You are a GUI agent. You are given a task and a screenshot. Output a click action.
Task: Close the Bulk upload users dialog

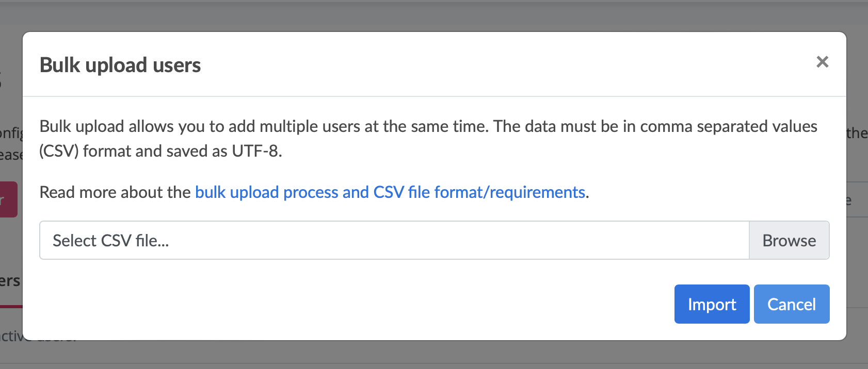(x=822, y=62)
